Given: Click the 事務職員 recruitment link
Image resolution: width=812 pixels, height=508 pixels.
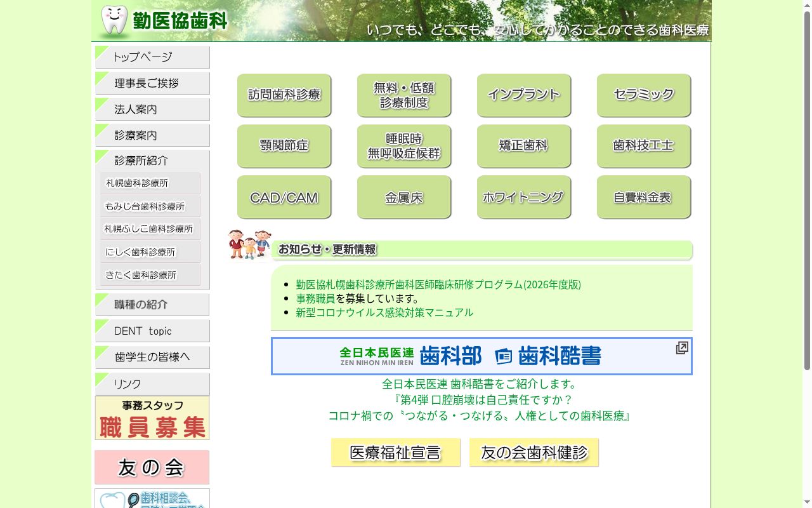Looking at the screenshot, I should [x=315, y=298].
